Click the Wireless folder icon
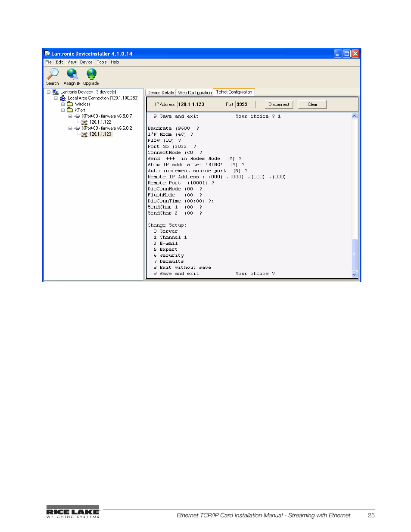The image size is (411, 532). (x=70, y=104)
